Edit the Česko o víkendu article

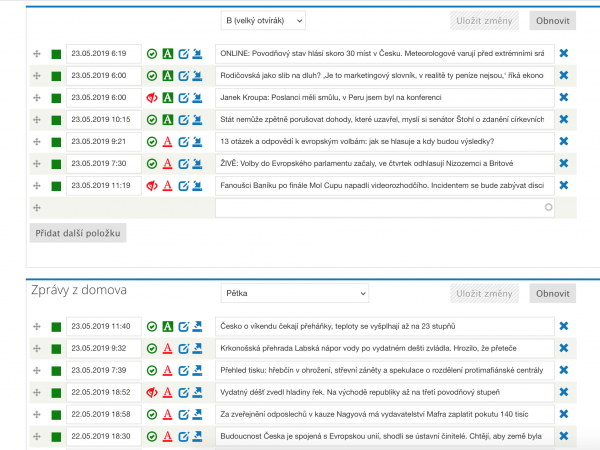coord(184,326)
